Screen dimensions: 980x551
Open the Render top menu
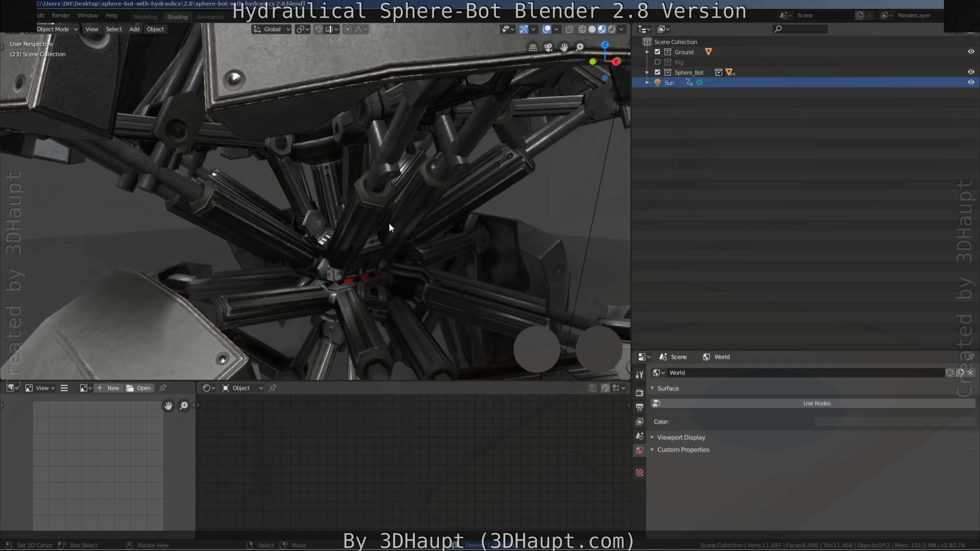click(x=61, y=16)
